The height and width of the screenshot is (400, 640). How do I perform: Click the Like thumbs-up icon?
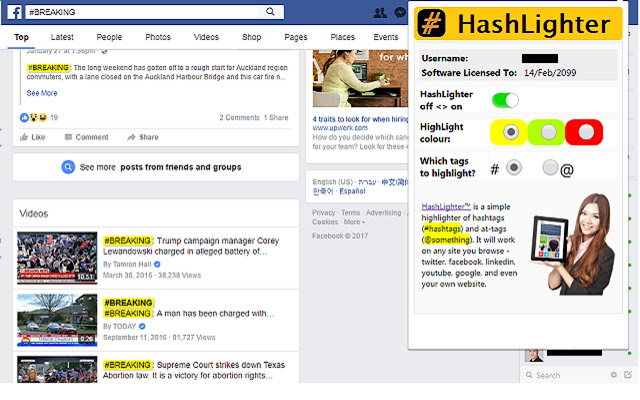point(24,137)
